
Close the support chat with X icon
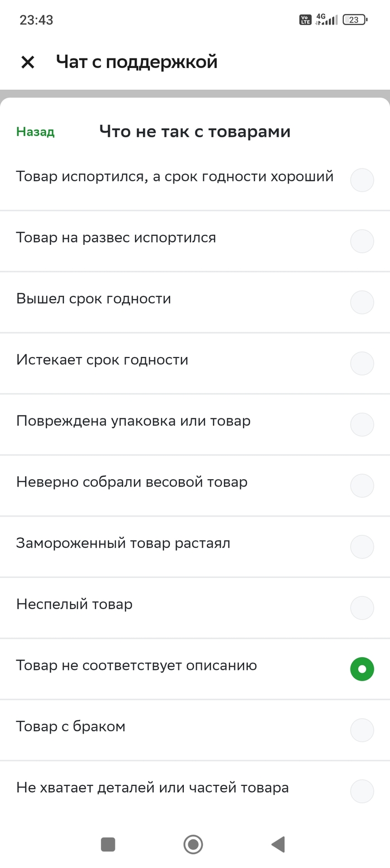click(x=28, y=62)
